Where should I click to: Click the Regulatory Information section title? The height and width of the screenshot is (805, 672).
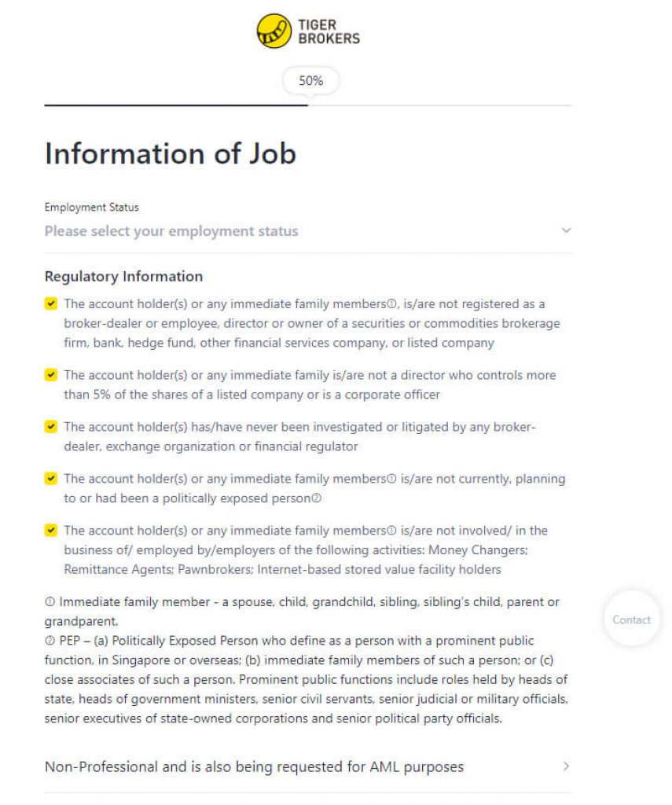click(x=123, y=277)
